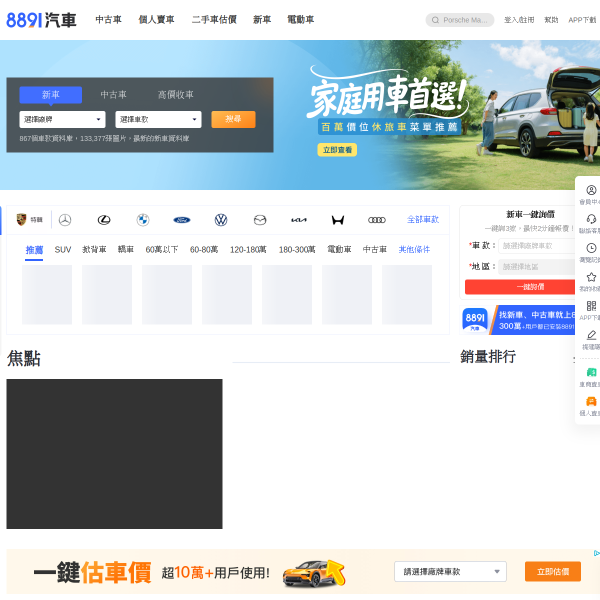This screenshot has width=600, height=600.
Task: Select the 120-180萬 price filter
Action: pyautogui.click(x=248, y=250)
